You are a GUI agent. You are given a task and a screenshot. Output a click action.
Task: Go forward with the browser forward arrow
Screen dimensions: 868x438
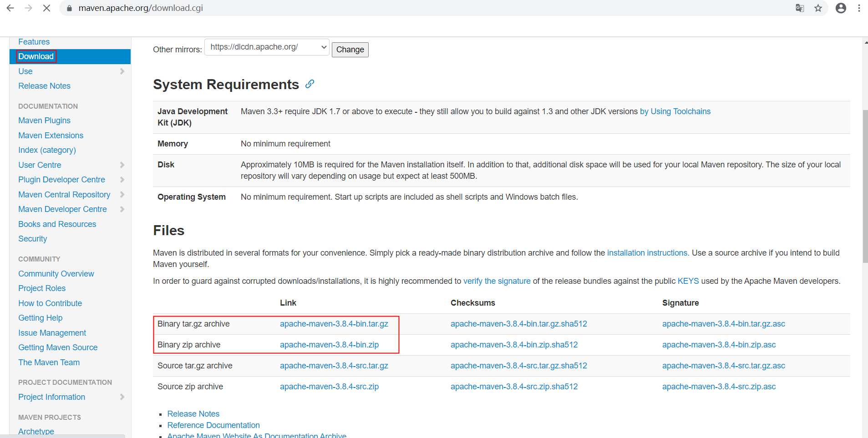[28, 8]
